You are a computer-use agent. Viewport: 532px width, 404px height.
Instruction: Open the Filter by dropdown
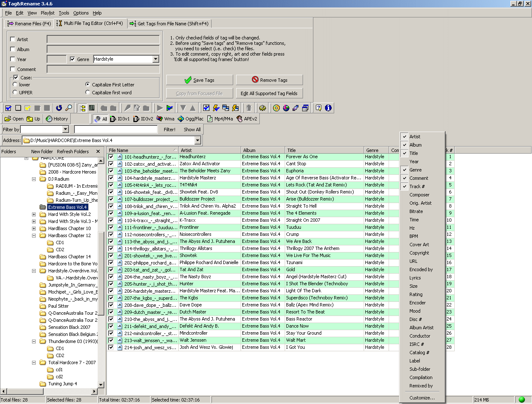(65, 130)
